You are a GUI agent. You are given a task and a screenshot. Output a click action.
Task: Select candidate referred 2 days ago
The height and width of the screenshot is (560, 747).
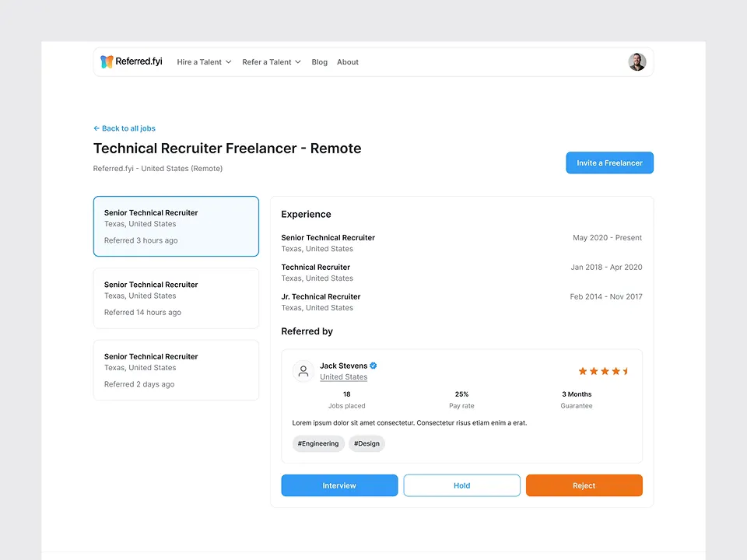[x=176, y=370]
